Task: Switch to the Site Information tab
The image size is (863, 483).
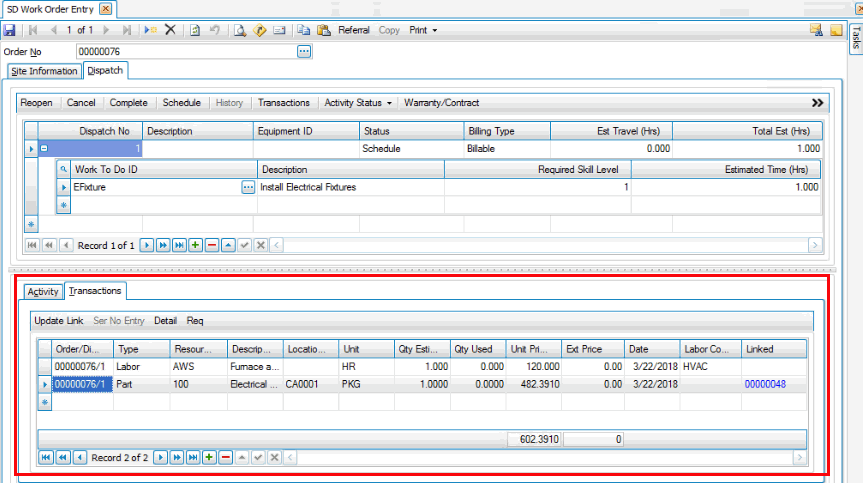Action: (x=44, y=71)
